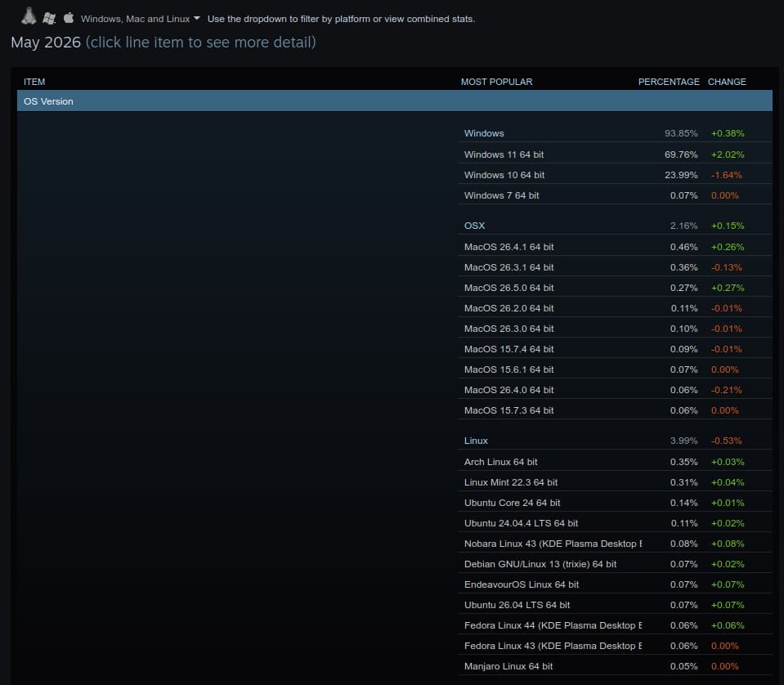Click the CHANGE column header

tap(727, 82)
